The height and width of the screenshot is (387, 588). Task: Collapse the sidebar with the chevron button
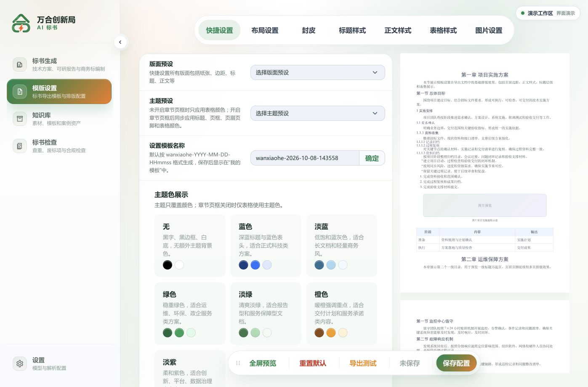click(x=120, y=42)
